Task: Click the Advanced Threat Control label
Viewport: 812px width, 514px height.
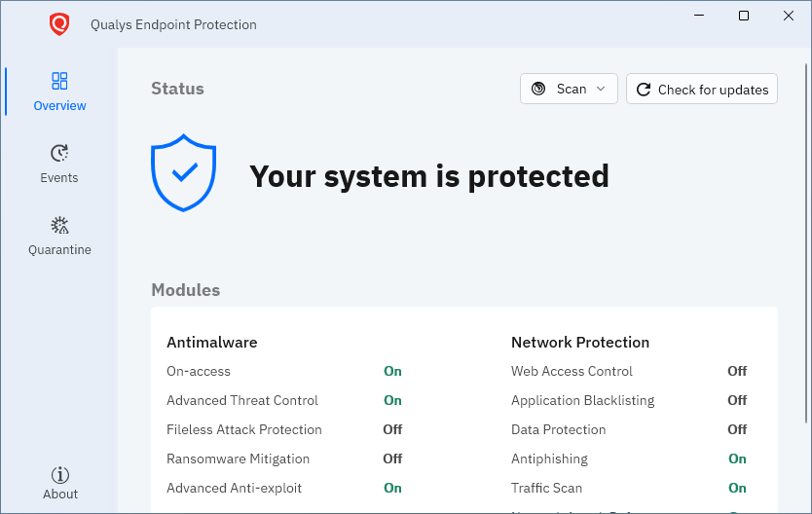Action: click(241, 400)
